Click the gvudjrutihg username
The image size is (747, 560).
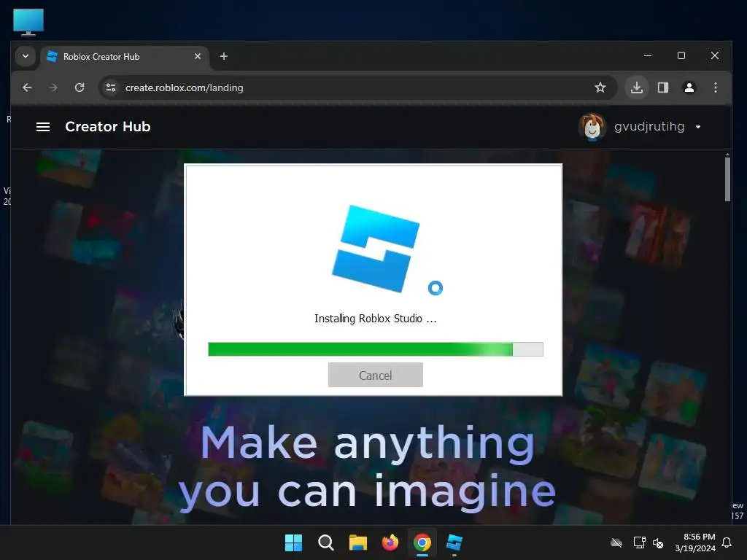point(649,127)
